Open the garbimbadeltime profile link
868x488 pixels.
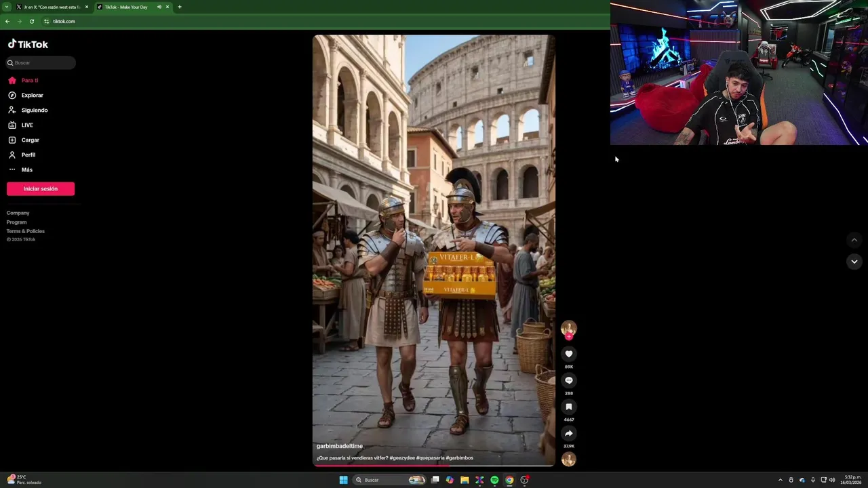pyautogui.click(x=340, y=446)
